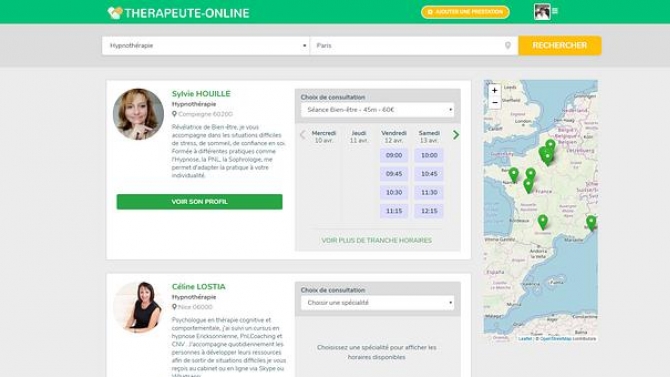Viewport: 670px width, 377px height.
Task: Select Vendredi 09:00 time slot
Action: point(394,156)
